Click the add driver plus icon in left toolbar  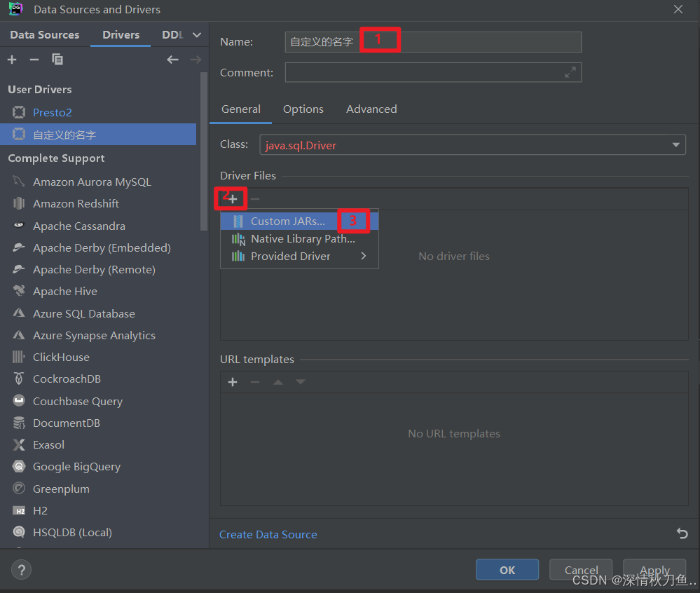[12, 60]
